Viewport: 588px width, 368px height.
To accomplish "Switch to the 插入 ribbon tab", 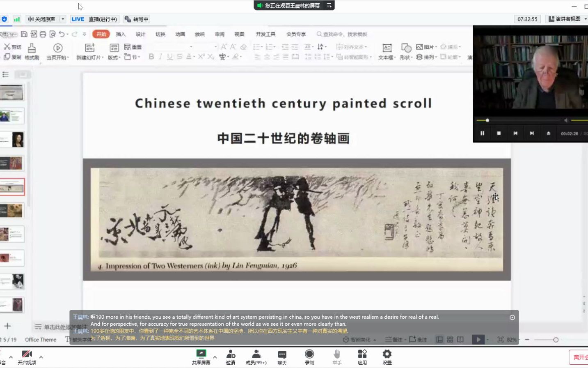I will (x=120, y=34).
